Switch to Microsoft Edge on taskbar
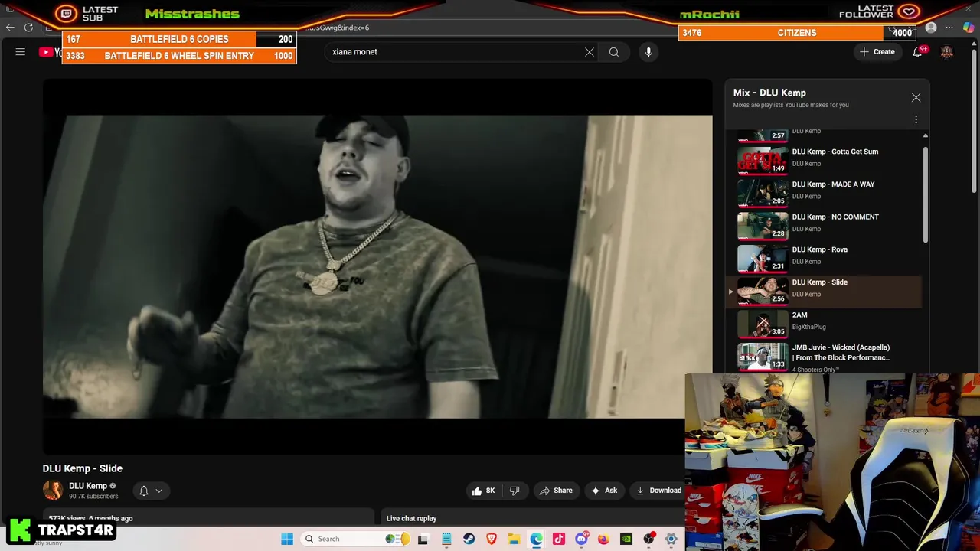This screenshot has width=980, height=551. click(536, 539)
